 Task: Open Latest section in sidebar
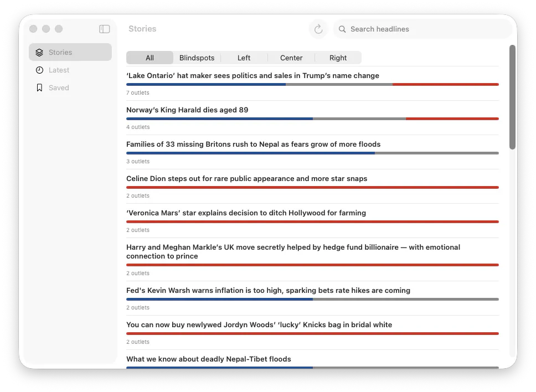click(70, 70)
